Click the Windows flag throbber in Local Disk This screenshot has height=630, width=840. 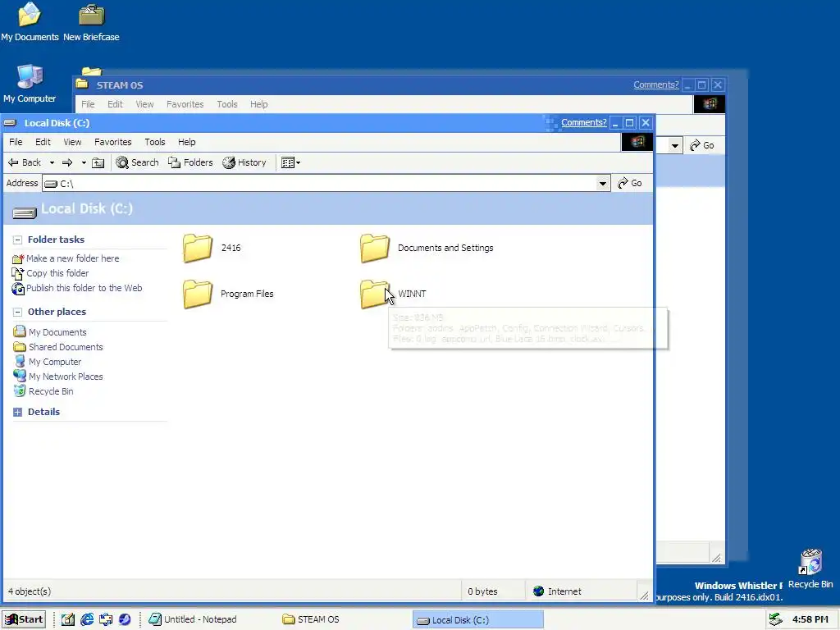[x=637, y=142]
